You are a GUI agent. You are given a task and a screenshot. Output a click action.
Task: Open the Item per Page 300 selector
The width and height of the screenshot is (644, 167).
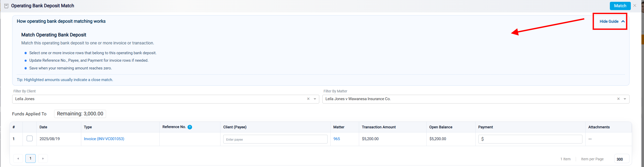coord(621,159)
